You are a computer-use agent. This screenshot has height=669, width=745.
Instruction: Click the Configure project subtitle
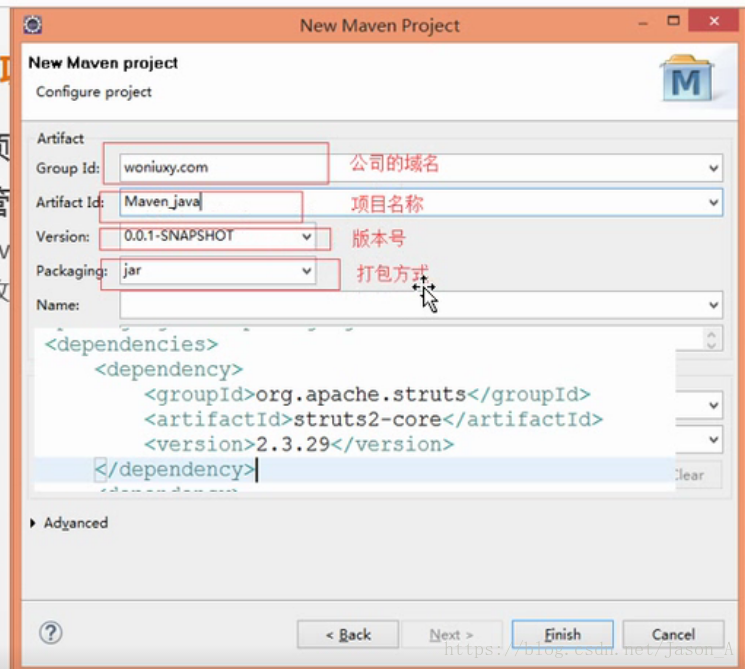94,92
